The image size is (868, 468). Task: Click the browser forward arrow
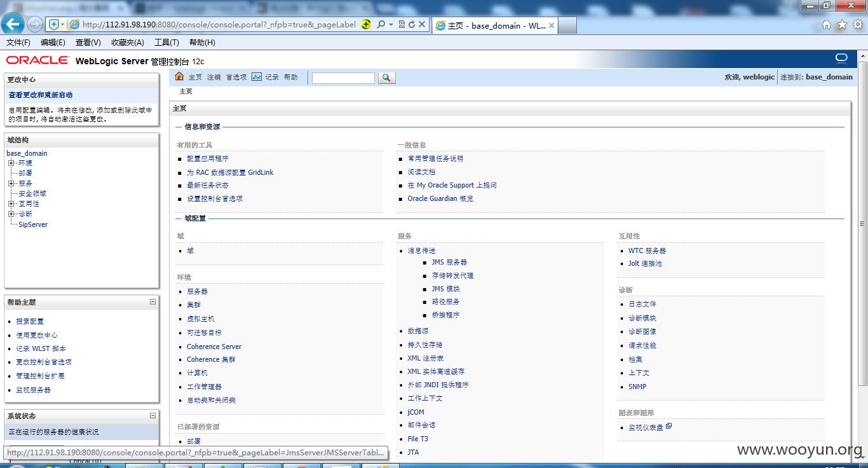pyautogui.click(x=34, y=24)
